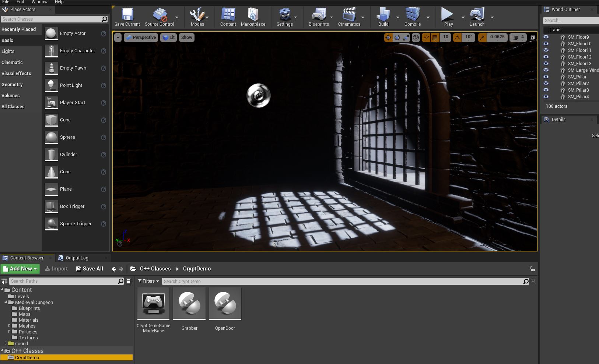Click the green Add New button
Image resolution: width=599 pixels, height=364 pixels.
(20, 269)
